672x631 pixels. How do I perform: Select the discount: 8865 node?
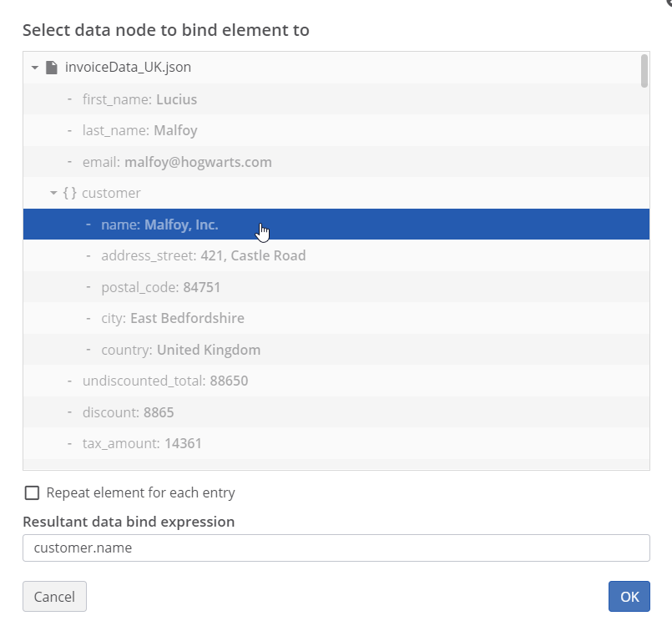pyautogui.click(x=128, y=412)
